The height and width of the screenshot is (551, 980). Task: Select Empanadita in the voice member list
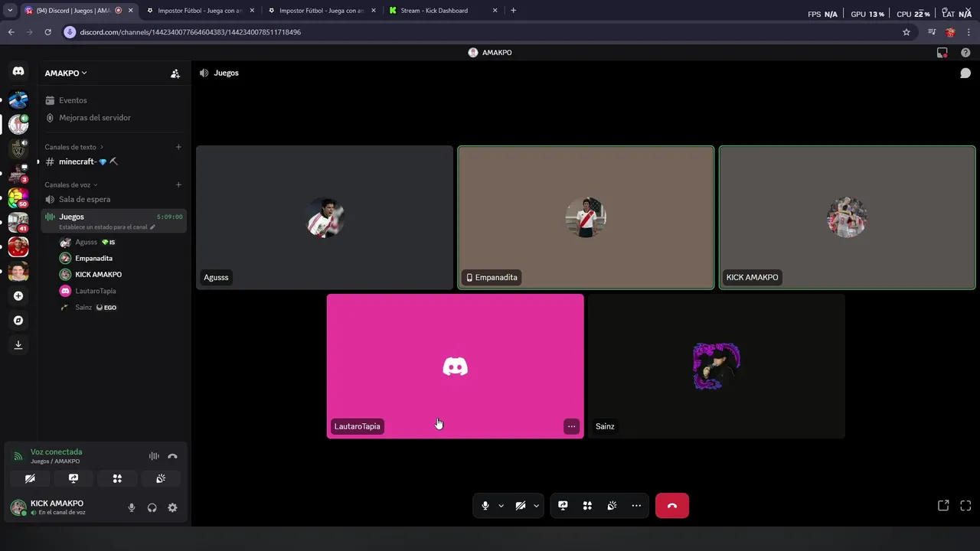tap(122, 259)
